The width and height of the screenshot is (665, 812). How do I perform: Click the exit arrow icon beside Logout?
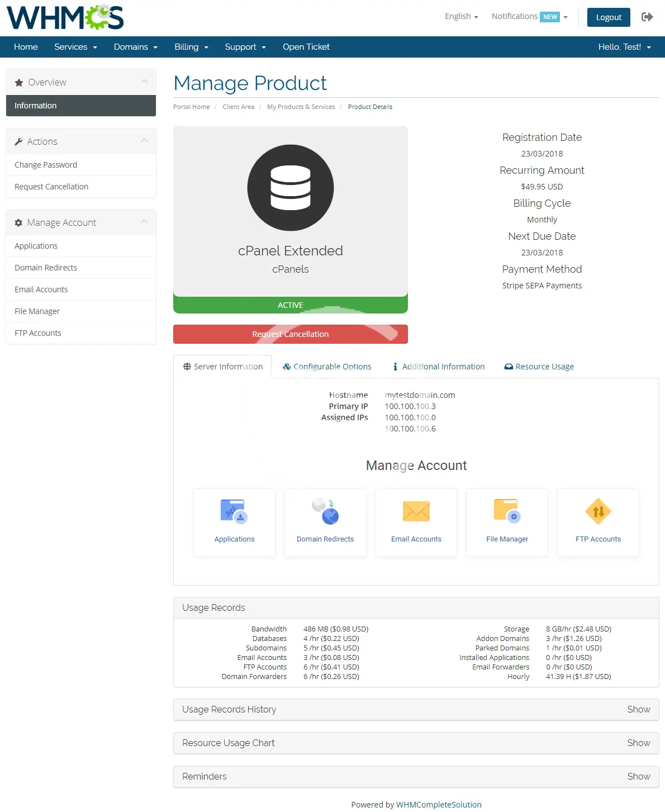(647, 17)
